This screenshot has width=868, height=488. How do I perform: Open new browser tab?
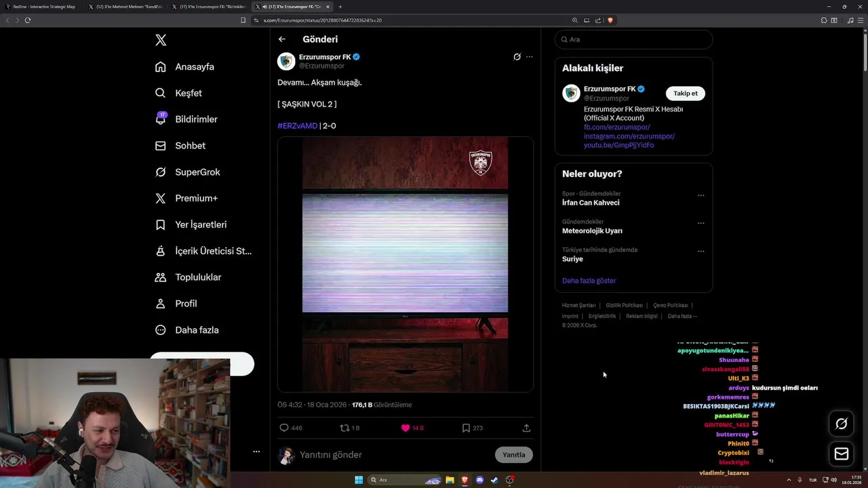coord(340,7)
